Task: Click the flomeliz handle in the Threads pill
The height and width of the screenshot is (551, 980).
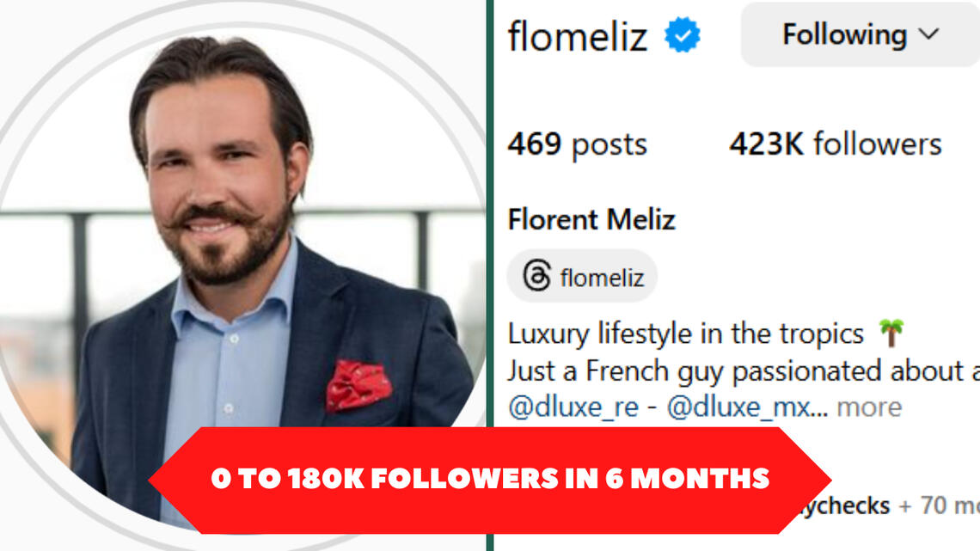Action: tap(601, 278)
